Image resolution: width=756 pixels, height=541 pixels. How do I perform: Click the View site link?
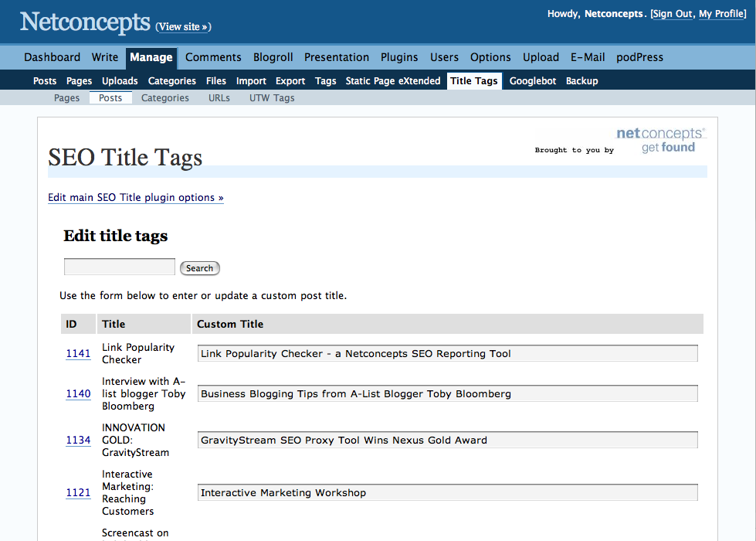click(183, 27)
